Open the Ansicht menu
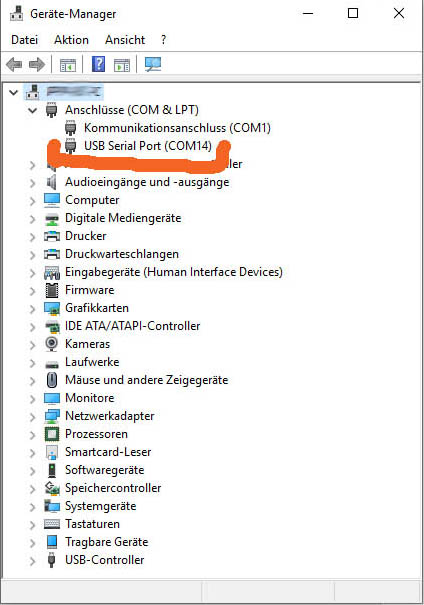Viewport: 424px width, 605px height. (x=125, y=40)
